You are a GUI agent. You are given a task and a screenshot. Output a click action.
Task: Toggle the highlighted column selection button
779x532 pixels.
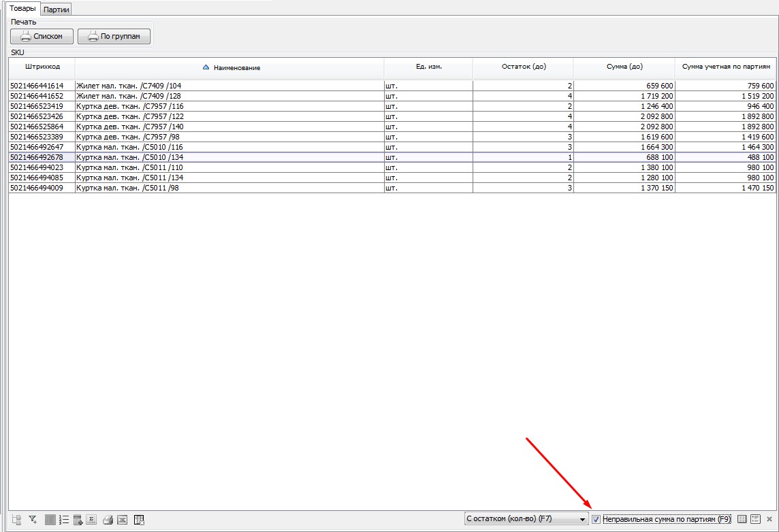50,520
